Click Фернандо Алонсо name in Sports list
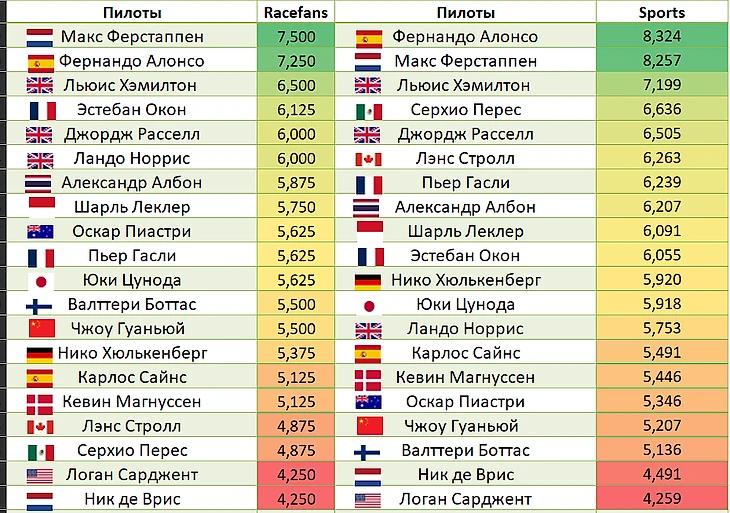 pos(465,37)
